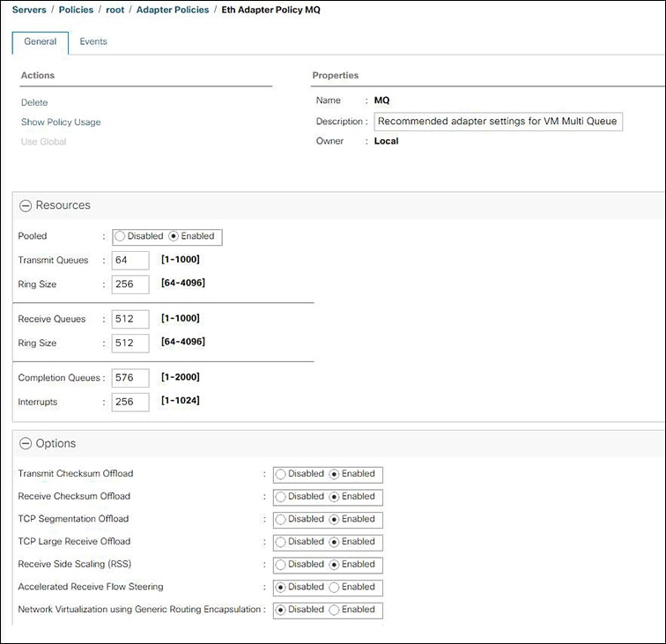The height and width of the screenshot is (644, 666).
Task: Edit the Completion Queues value
Action: (x=130, y=378)
